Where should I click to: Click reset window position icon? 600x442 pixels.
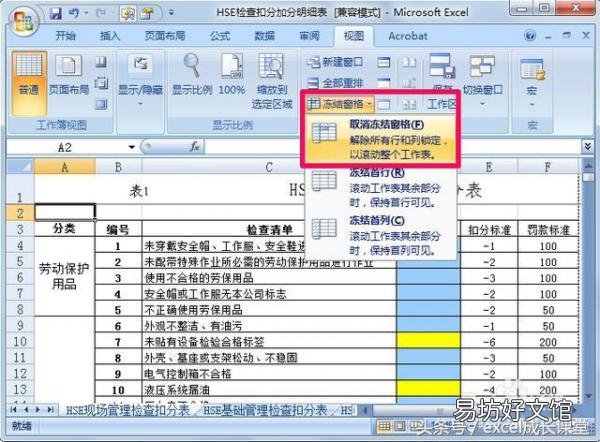coord(409,104)
